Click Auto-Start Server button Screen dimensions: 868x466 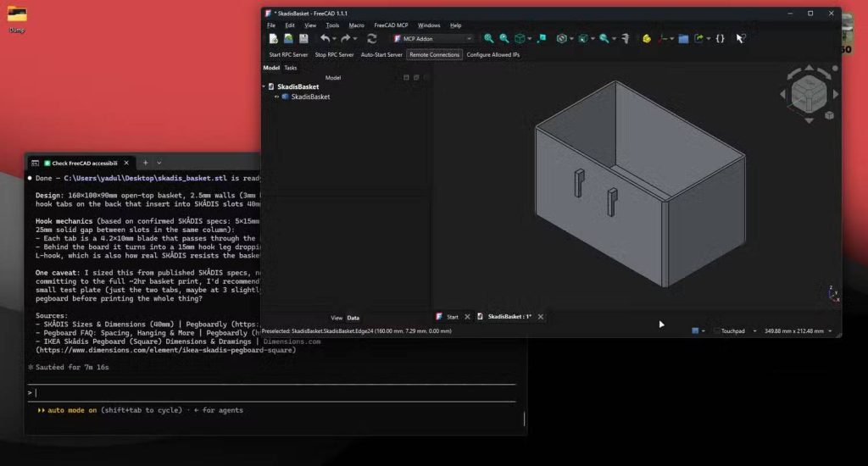(381, 55)
